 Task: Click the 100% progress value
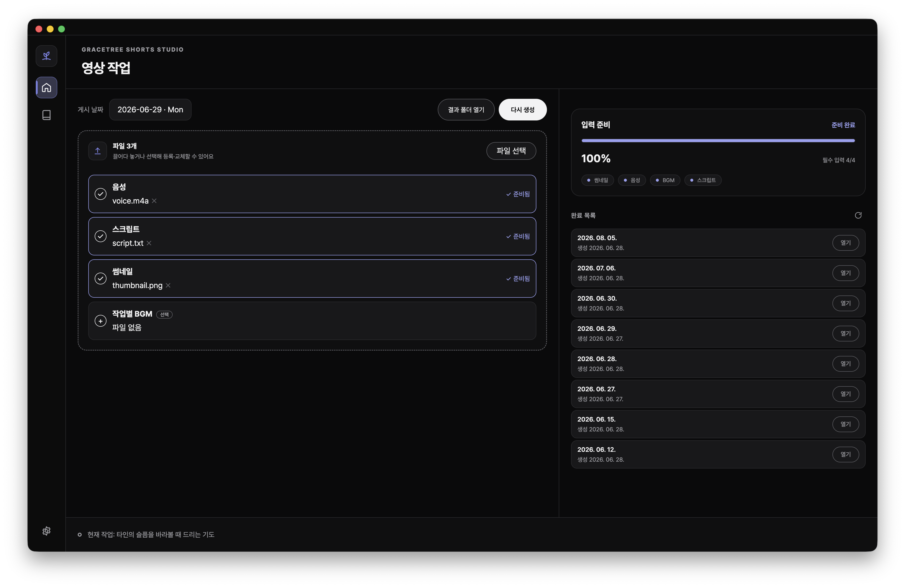point(595,159)
